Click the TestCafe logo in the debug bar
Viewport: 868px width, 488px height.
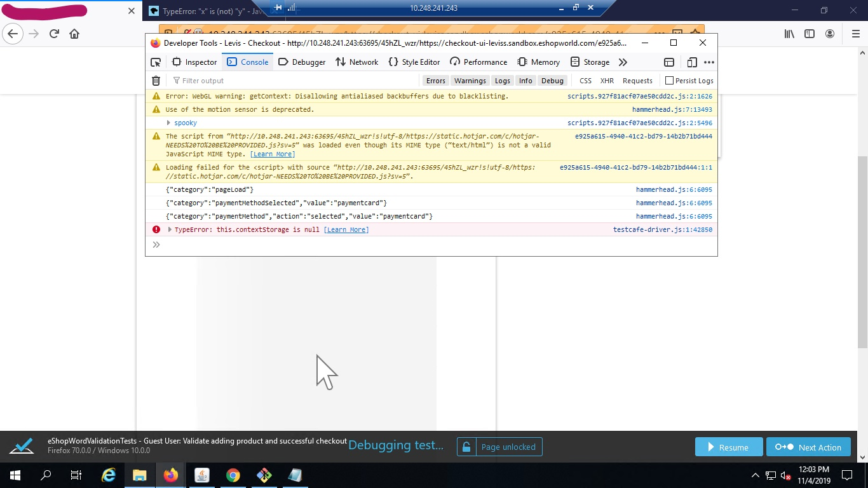point(22,446)
